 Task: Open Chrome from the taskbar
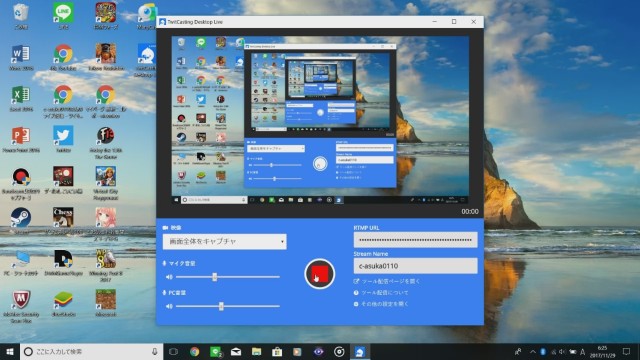coord(195,351)
